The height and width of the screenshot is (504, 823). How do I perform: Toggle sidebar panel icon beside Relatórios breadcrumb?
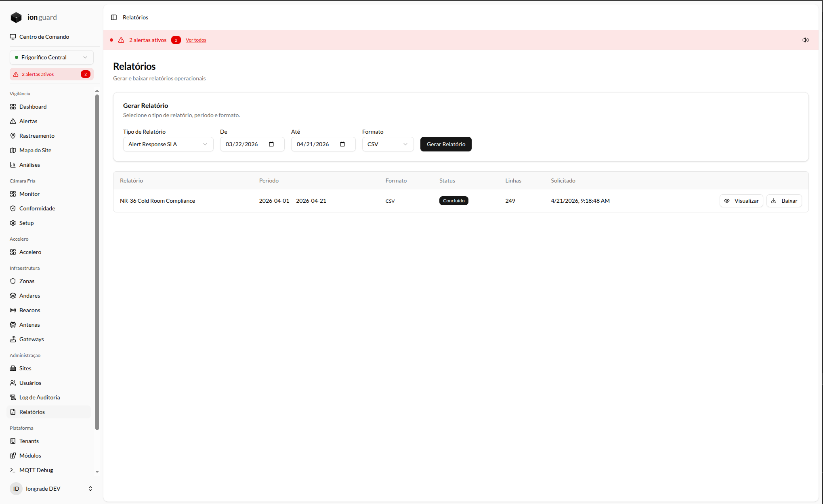point(114,17)
